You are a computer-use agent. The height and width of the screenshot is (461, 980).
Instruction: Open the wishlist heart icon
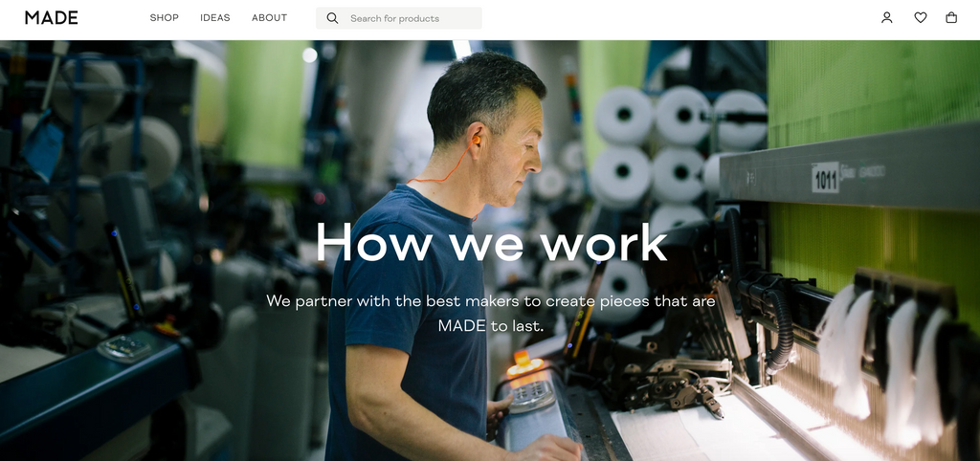[921, 18]
